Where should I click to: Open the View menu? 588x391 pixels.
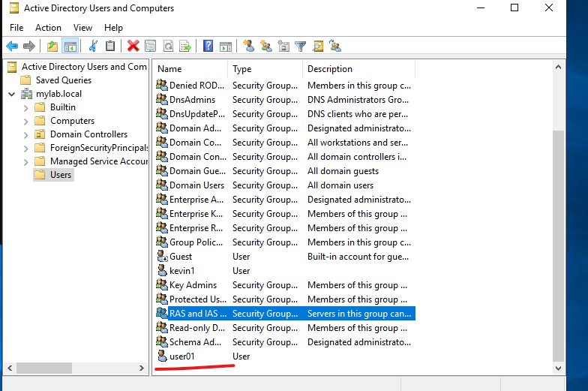coord(82,28)
